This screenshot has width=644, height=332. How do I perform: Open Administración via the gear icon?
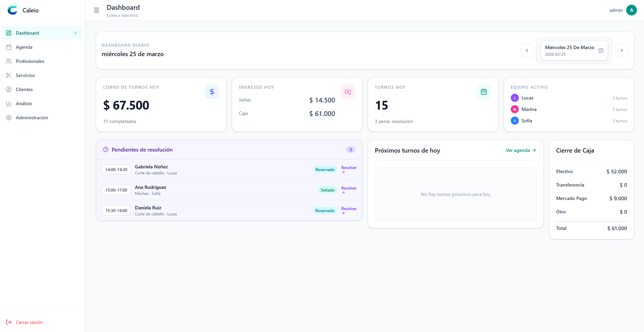[x=9, y=117]
